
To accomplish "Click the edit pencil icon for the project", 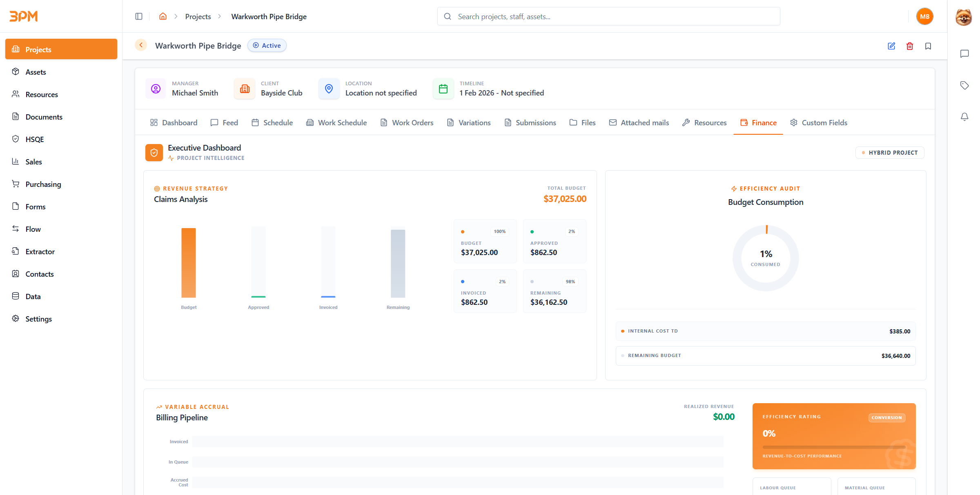I will pyautogui.click(x=891, y=46).
